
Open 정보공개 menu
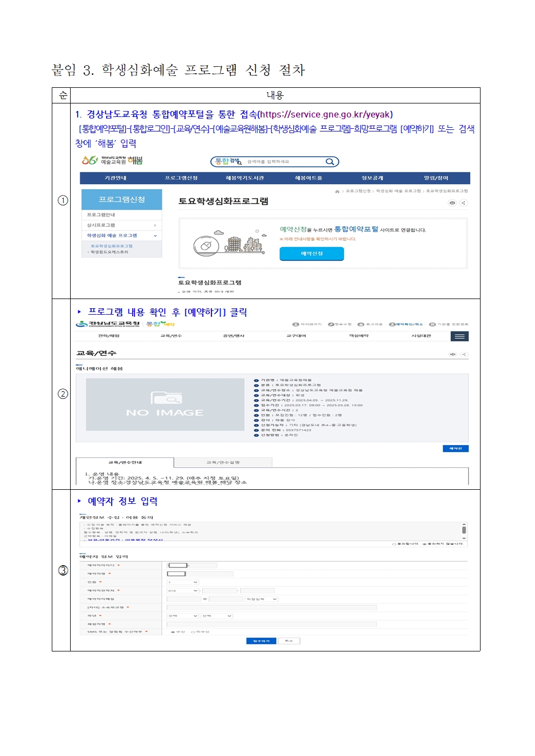[372, 178]
